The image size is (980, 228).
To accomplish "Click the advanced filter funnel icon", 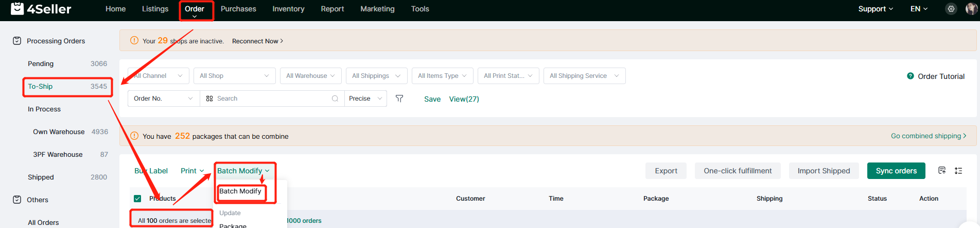I will tap(399, 99).
